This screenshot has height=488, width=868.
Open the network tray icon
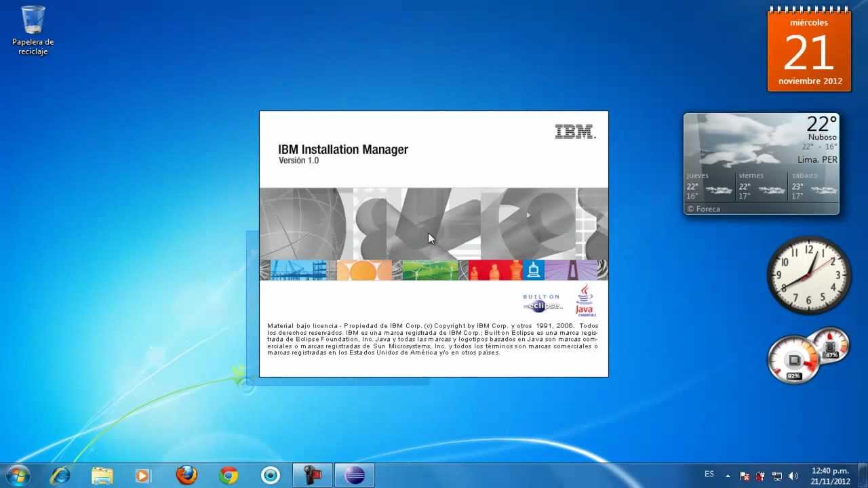point(777,476)
